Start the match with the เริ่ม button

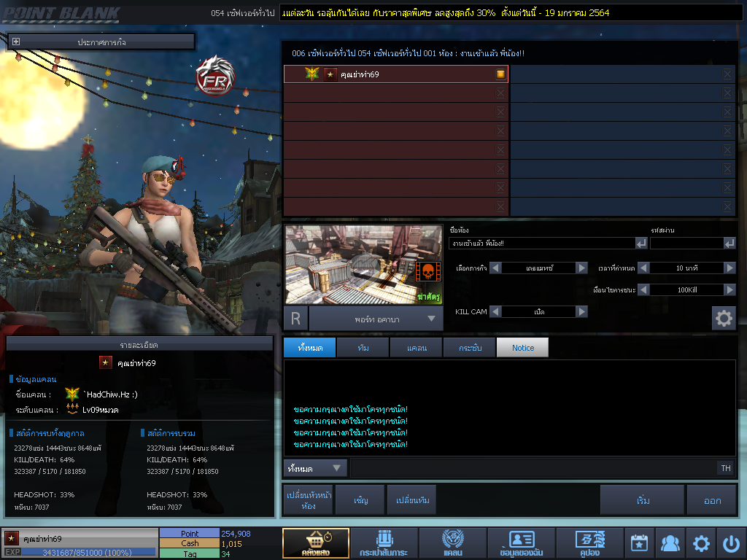(x=642, y=500)
